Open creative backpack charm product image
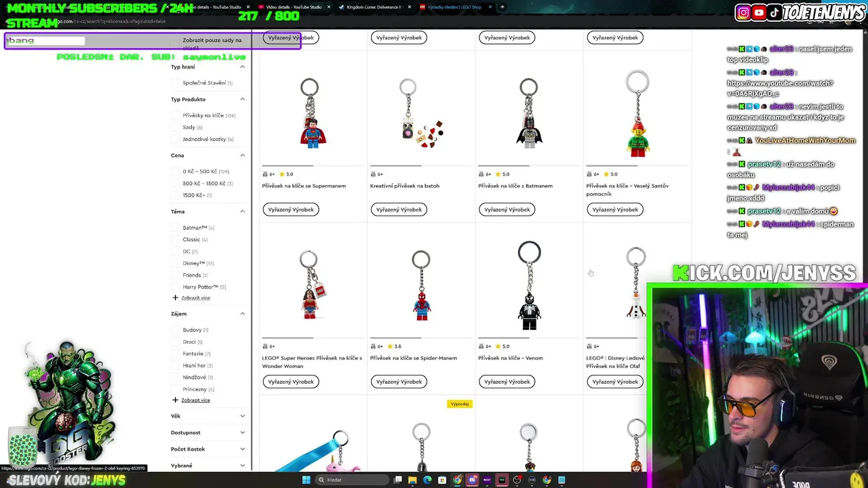This screenshot has height=488, width=868. [x=420, y=113]
